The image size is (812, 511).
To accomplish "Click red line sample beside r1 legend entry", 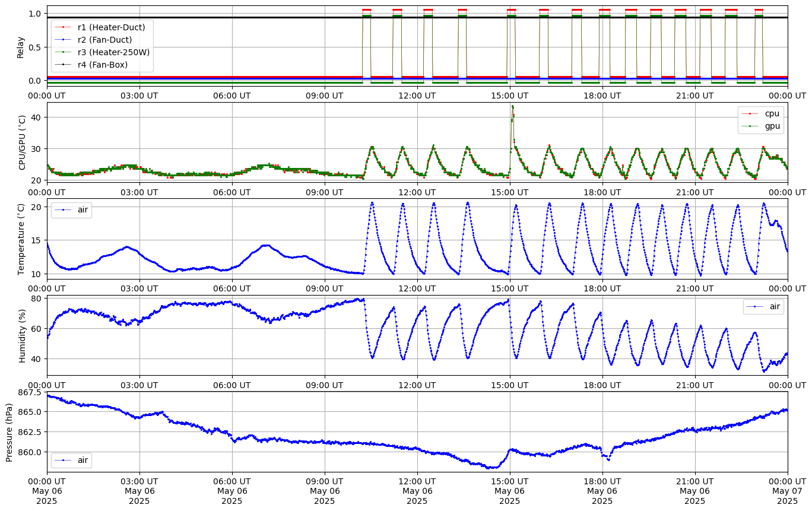I will coord(64,27).
